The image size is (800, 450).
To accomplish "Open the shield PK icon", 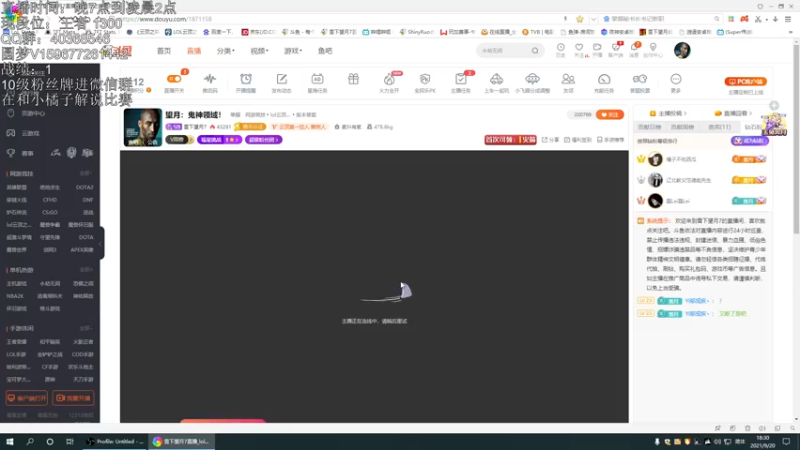I will (425, 79).
